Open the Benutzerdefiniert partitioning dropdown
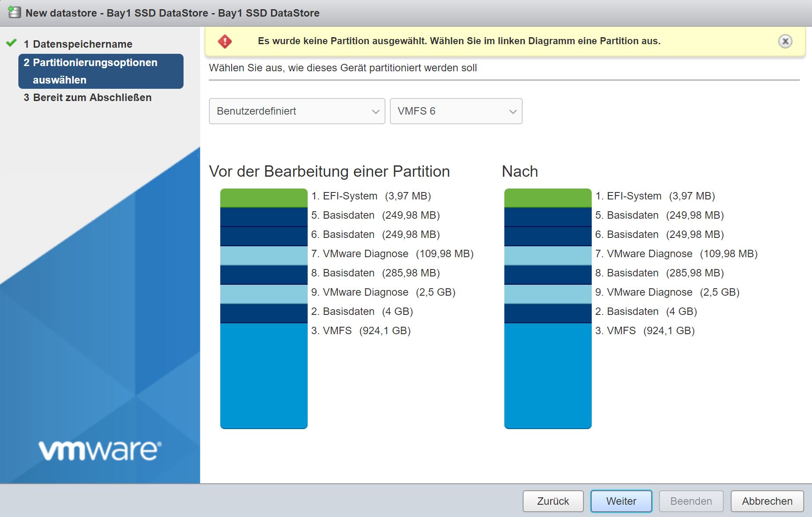Viewport: 812px width, 517px height. tap(297, 111)
